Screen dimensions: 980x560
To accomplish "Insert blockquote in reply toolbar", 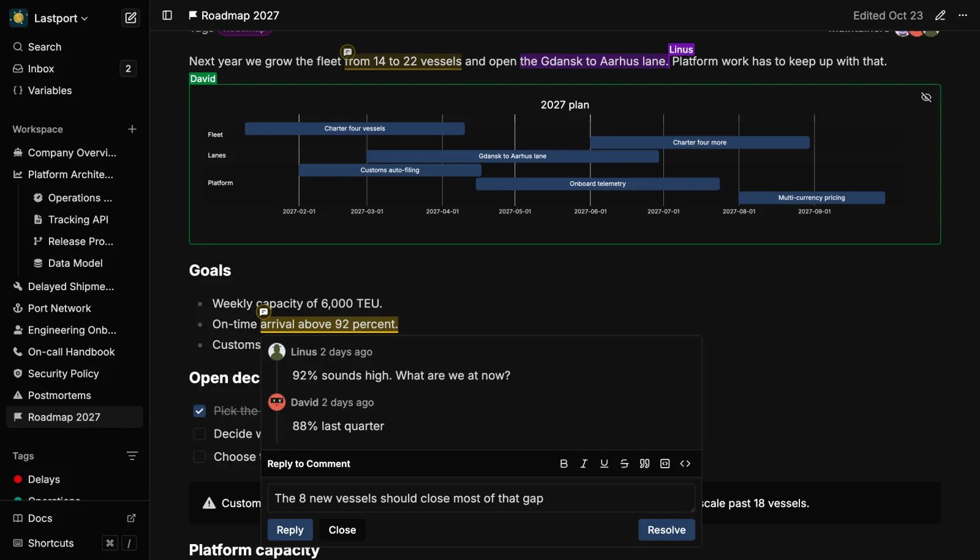I will [x=644, y=463].
